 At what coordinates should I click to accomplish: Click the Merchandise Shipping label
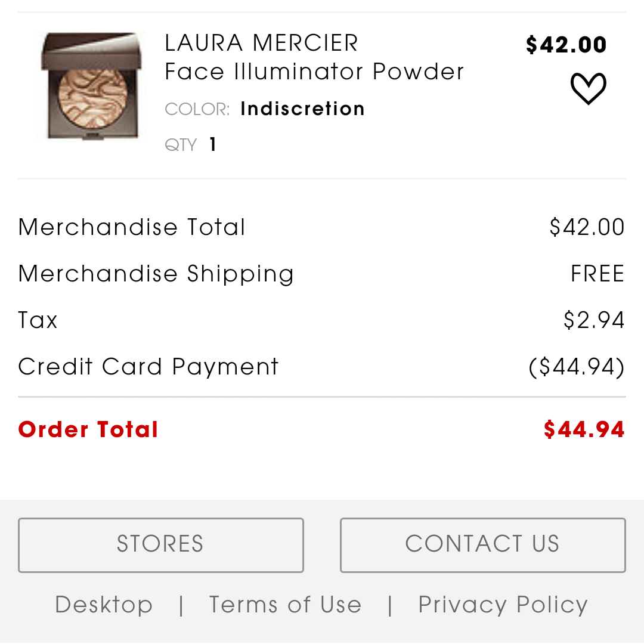point(156,274)
